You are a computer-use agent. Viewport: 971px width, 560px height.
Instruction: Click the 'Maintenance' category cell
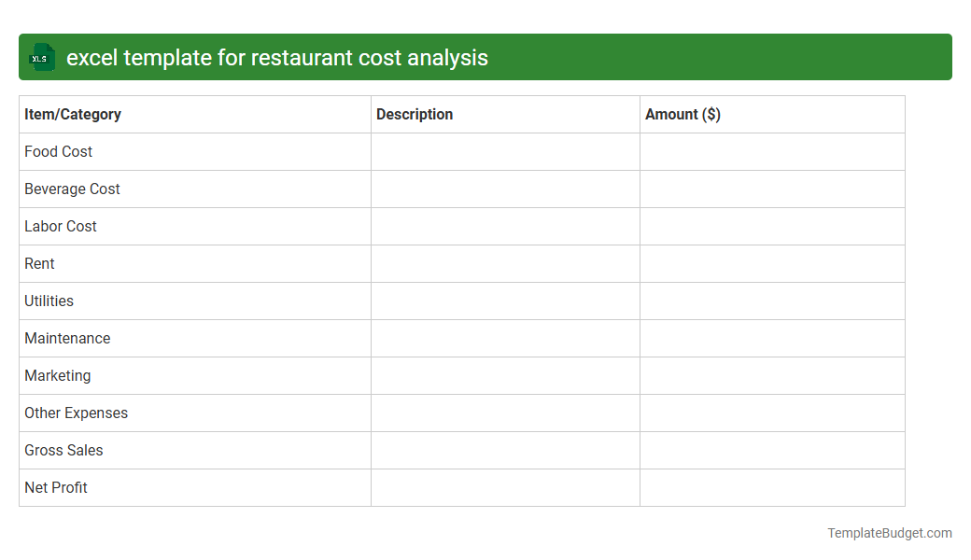coord(67,338)
